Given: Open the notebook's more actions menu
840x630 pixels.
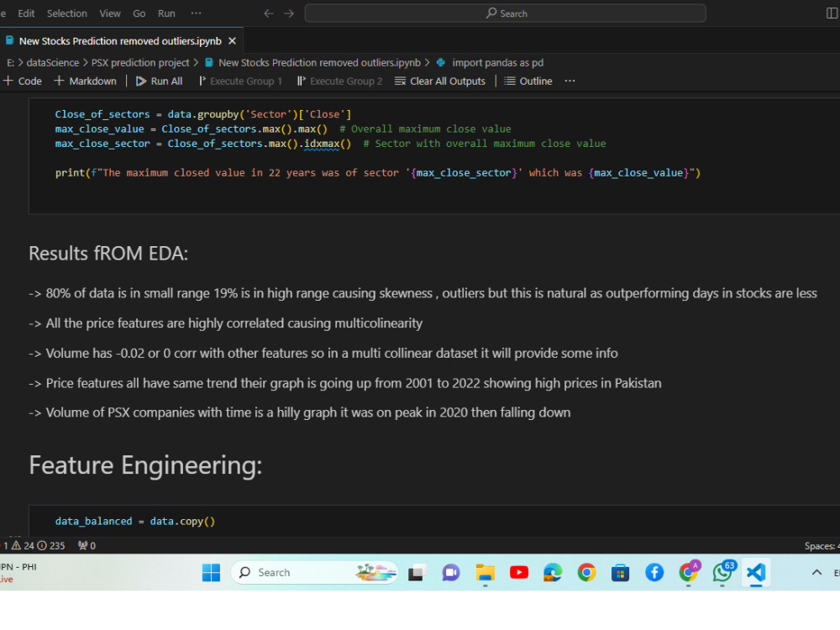Looking at the screenshot, I should click(570, 81).
